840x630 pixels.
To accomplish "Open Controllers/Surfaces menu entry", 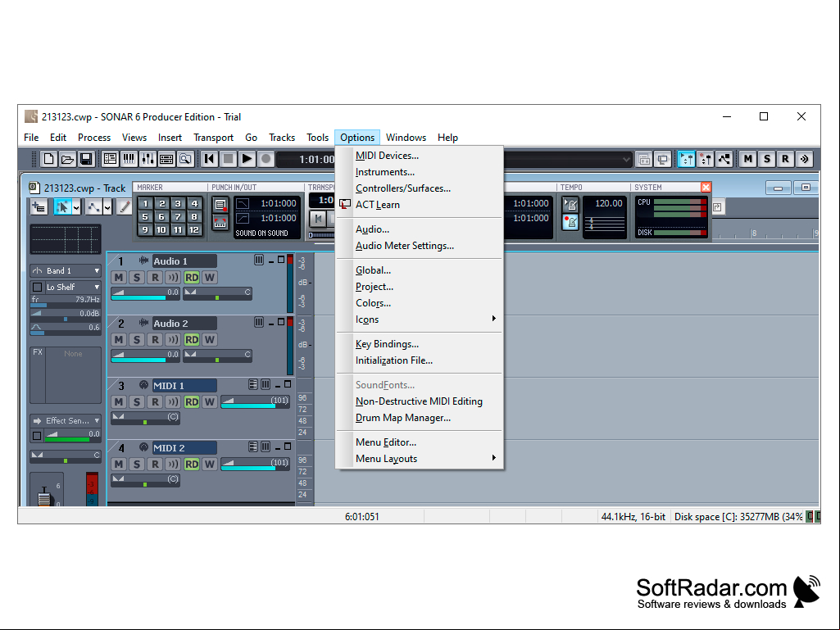I will tap(403, 188).
